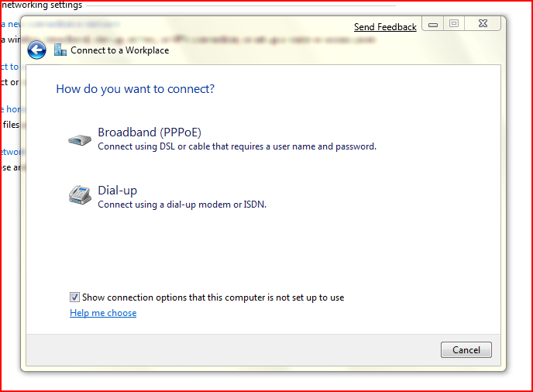Click the DSL or cable description text
The height and width of the screenshot is (392, 533).
[x=237, y=146]
